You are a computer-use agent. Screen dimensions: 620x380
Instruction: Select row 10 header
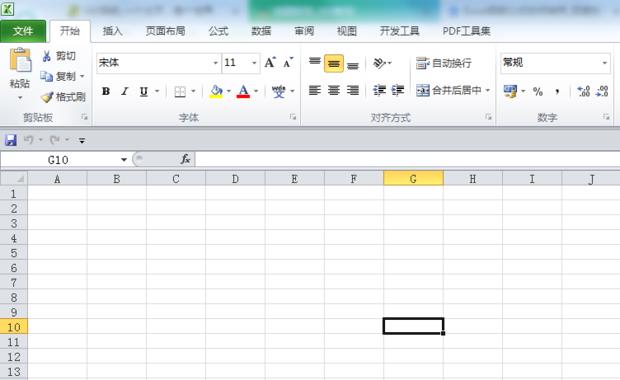pos(14,327)
